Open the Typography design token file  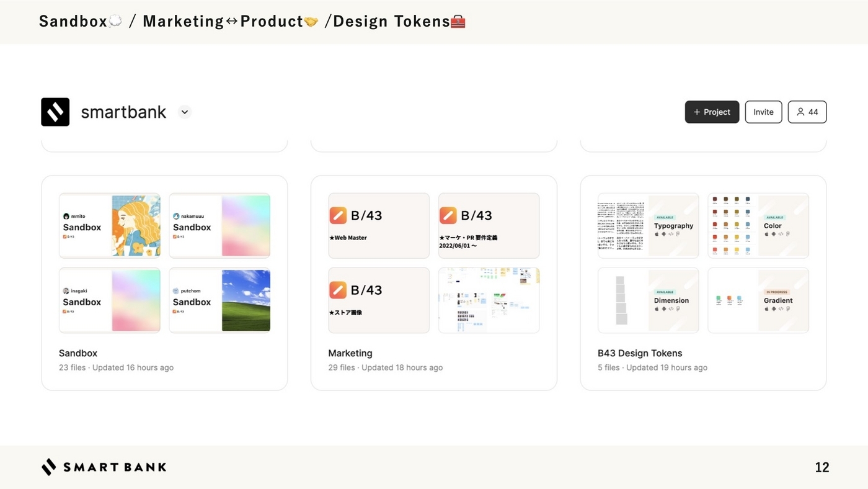[648, 225]
